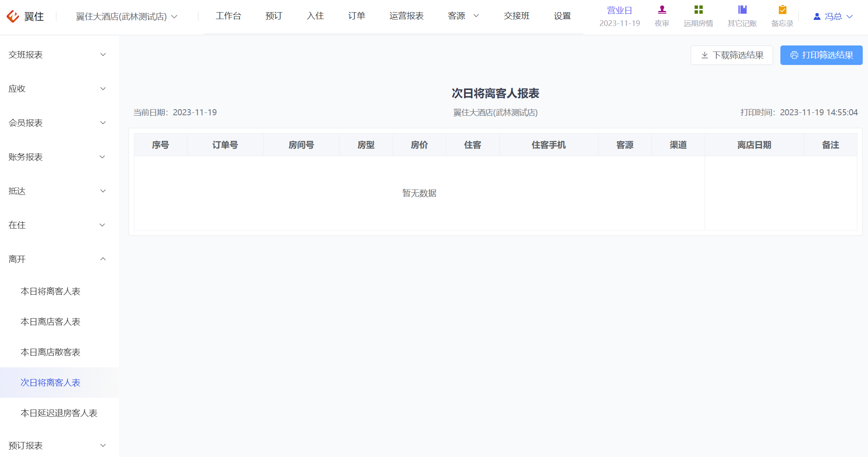This screenshot has height=457, width=868.
Task: Click the download icon in 下载筛选结果
Action: click(x=705, y=55)
